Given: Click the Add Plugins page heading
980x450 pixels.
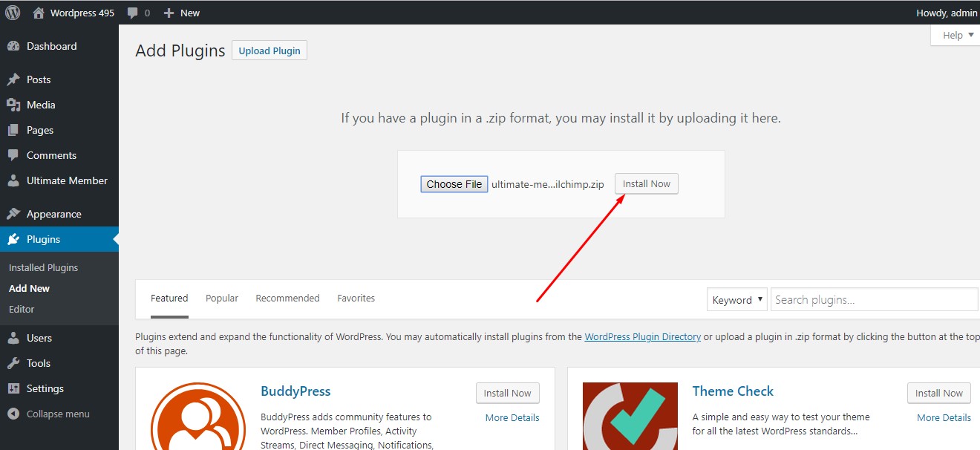Looking at the screenshot, I should pyautogui.click(x=180, y=50).
